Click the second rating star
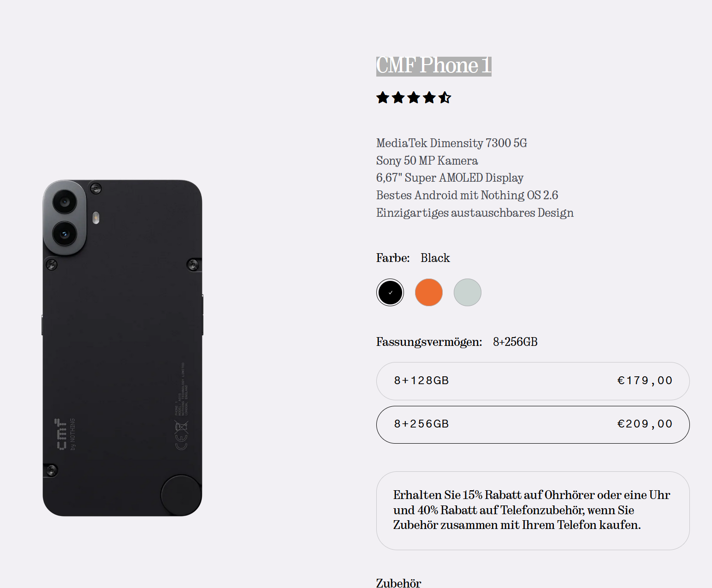Screen dimensions: 712x588 (398, 98)
